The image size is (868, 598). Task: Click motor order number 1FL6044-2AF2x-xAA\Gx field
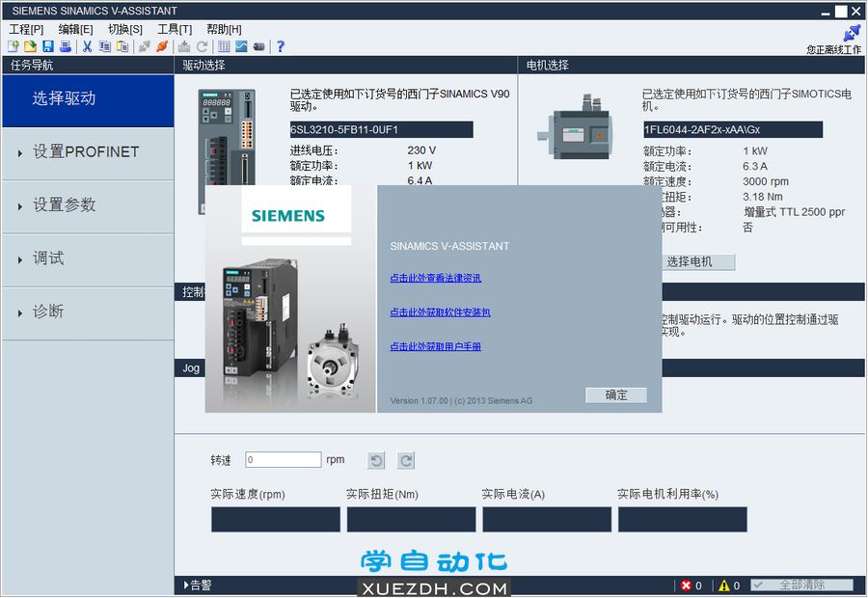point(733,129)
